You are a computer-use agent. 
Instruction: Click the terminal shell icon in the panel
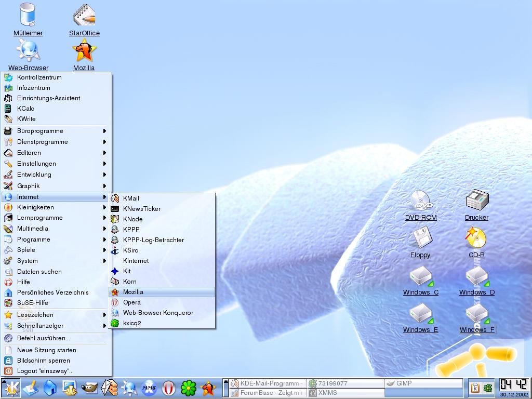point(70,388)
